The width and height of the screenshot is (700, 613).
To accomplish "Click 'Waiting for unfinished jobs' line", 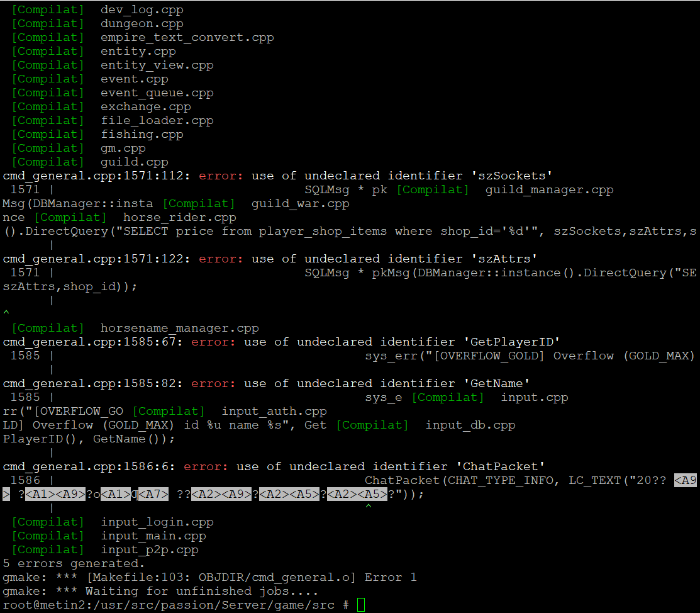I will tap(161, 592).
